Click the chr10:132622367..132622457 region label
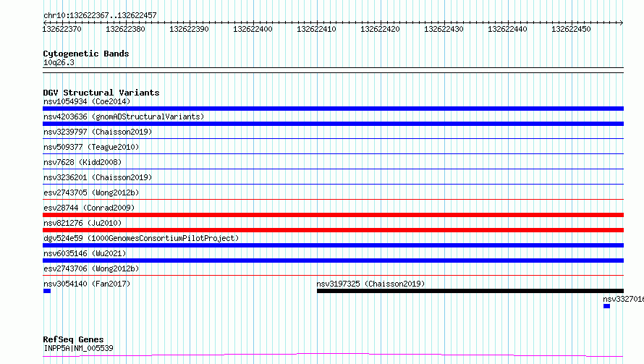The image size is (644, 364). (100, 15)
